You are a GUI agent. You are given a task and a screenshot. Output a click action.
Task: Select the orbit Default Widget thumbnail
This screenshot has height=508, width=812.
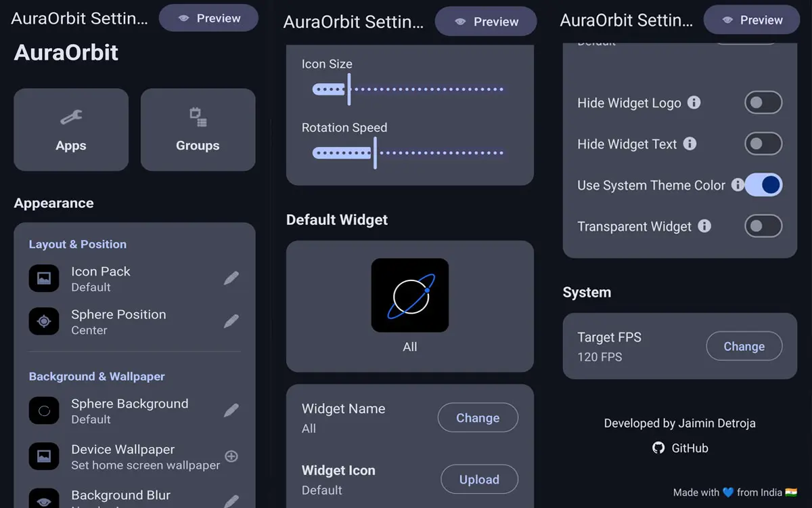coord(410,295)
